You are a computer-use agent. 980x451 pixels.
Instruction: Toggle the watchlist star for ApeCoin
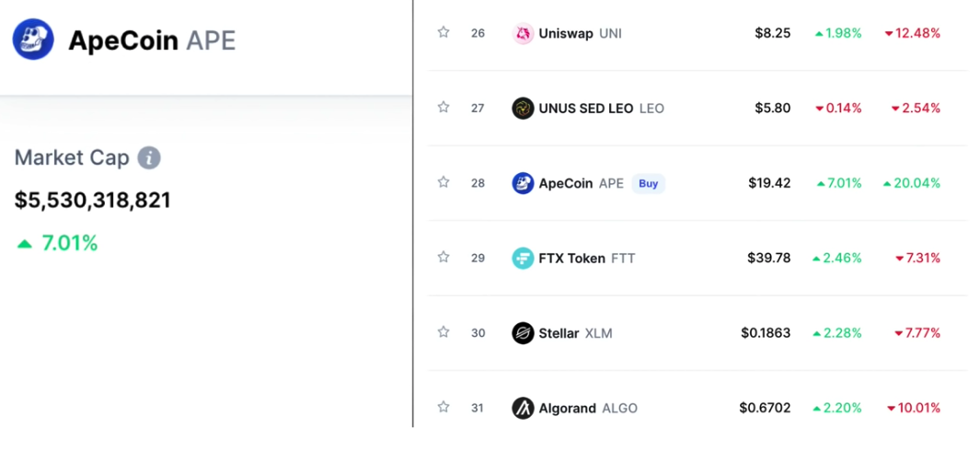[x=444, y=182]
